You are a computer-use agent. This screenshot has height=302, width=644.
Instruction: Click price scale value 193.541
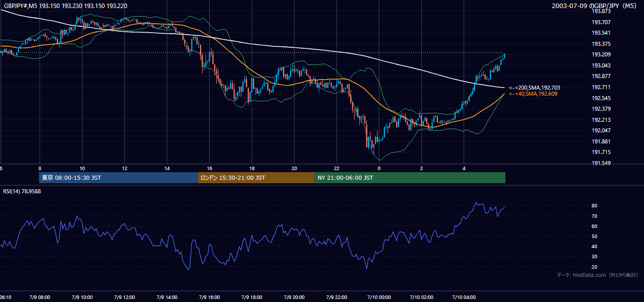tap(602, 33)
